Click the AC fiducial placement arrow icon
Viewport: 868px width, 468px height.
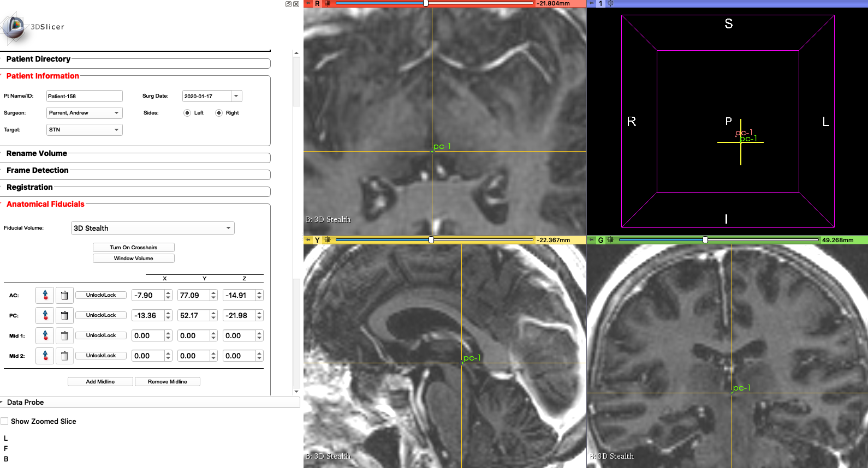point(45,295)
